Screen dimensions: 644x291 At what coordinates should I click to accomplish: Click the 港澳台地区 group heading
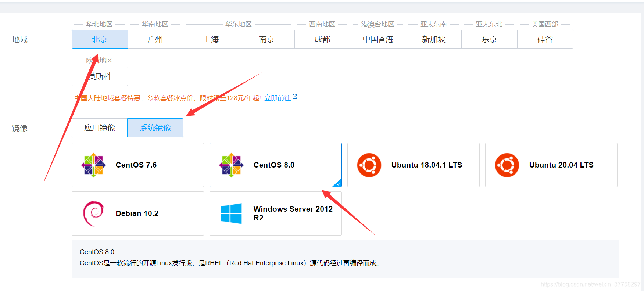378,24
